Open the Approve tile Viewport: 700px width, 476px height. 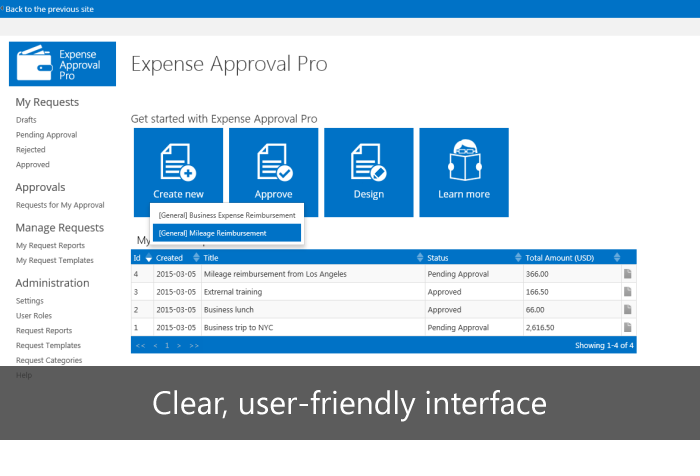pos(273,166)
